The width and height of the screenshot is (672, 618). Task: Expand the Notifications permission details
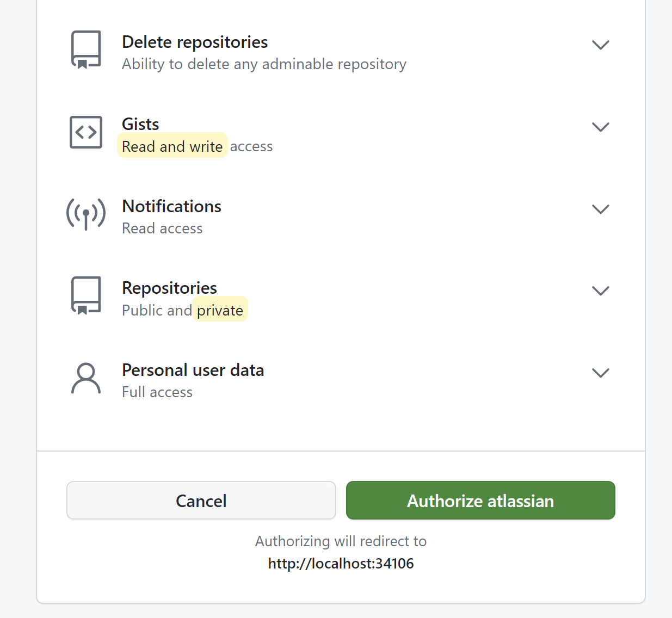coord(601,209)
